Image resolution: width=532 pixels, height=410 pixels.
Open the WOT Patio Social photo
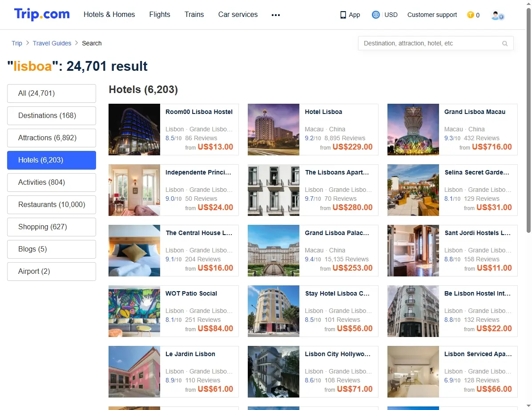[x=134, y=311]
